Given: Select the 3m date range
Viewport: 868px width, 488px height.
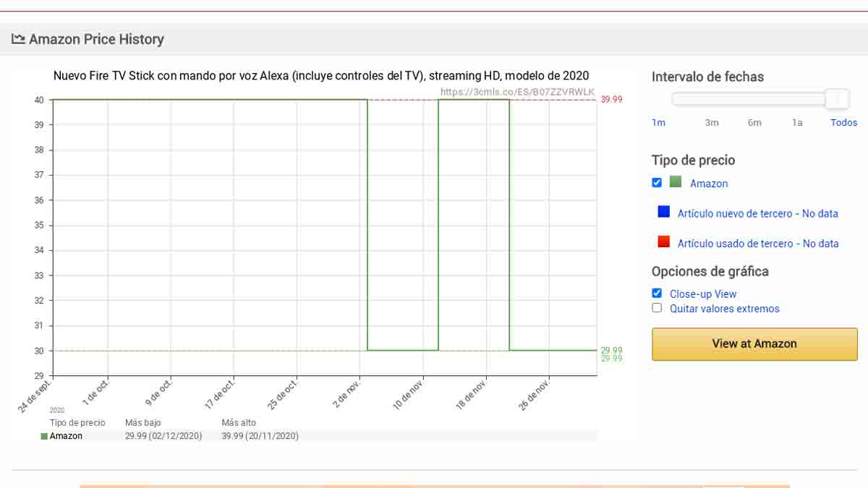Looking at the screenshot, I should (x=712, y=123).
